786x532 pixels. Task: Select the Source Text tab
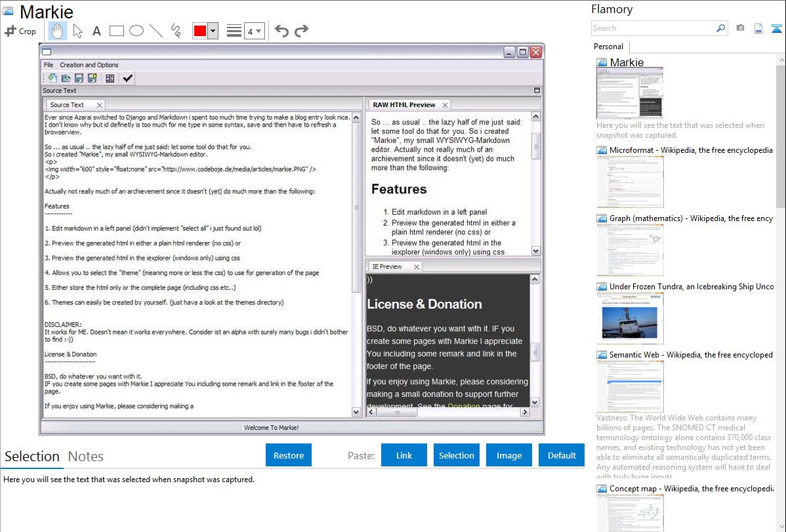pos(67,105)
